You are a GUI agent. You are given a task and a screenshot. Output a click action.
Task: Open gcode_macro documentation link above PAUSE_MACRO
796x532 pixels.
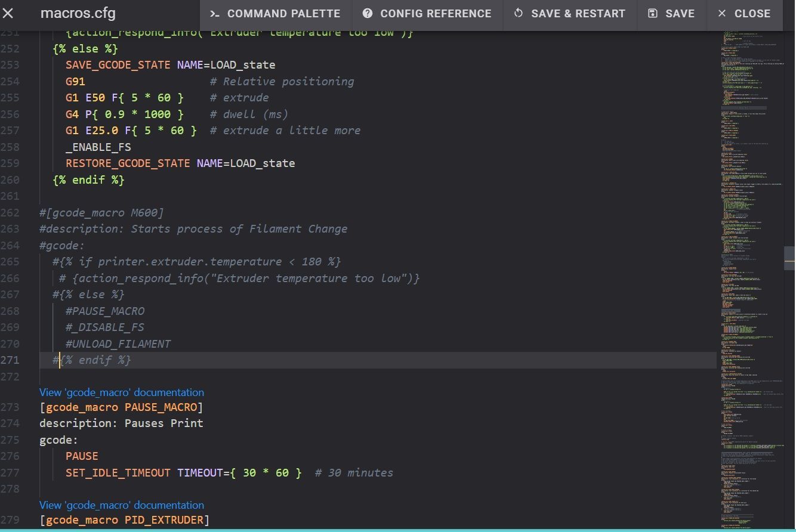pyautogui.click(x=122, y=392)
